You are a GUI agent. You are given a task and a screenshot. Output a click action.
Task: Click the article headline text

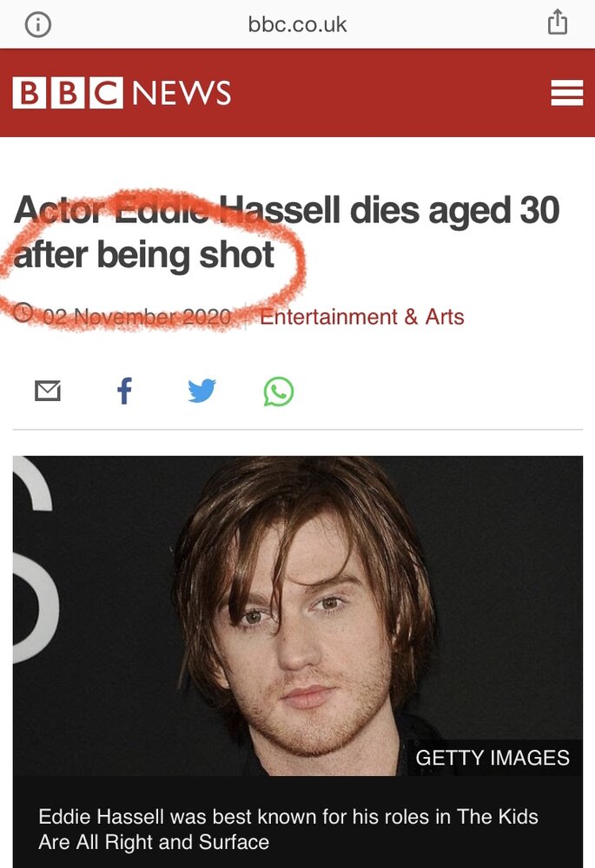click(x=286, y=232)
